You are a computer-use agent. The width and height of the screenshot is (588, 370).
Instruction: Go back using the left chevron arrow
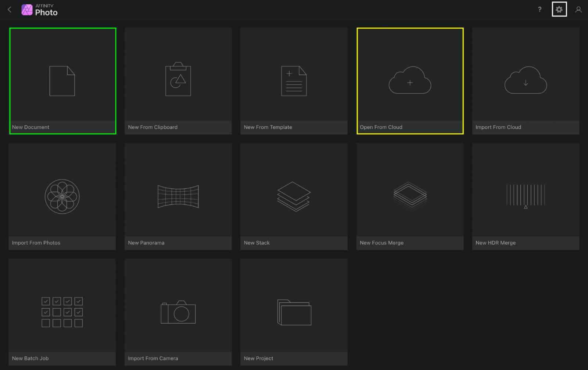pyautogui.click(x=10, y=10)
